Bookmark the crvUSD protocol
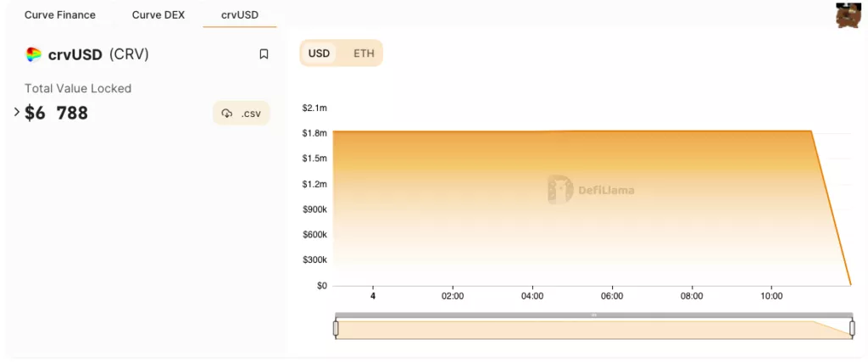 [264, 54]
